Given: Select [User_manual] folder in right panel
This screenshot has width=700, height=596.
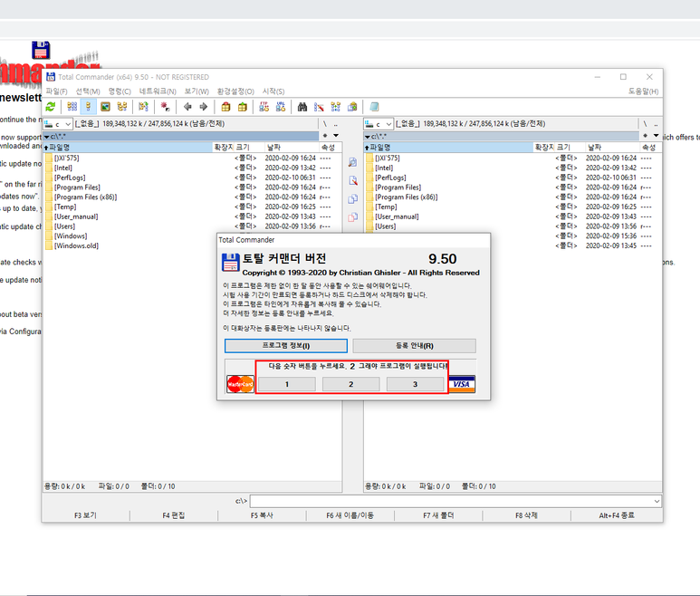Looking at the screenshot, I should click(397, 216).
